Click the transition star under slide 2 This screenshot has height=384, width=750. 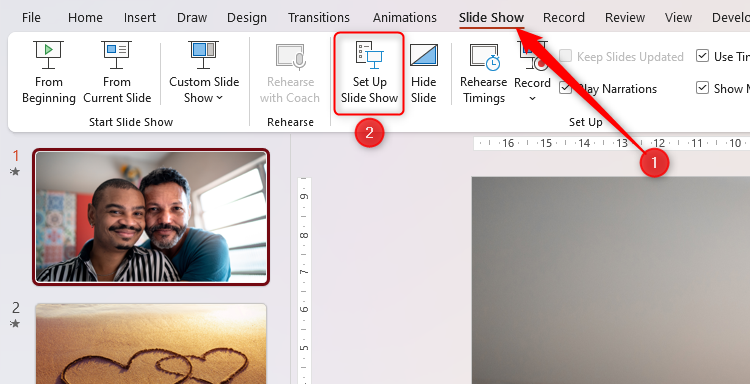[15, 323]
